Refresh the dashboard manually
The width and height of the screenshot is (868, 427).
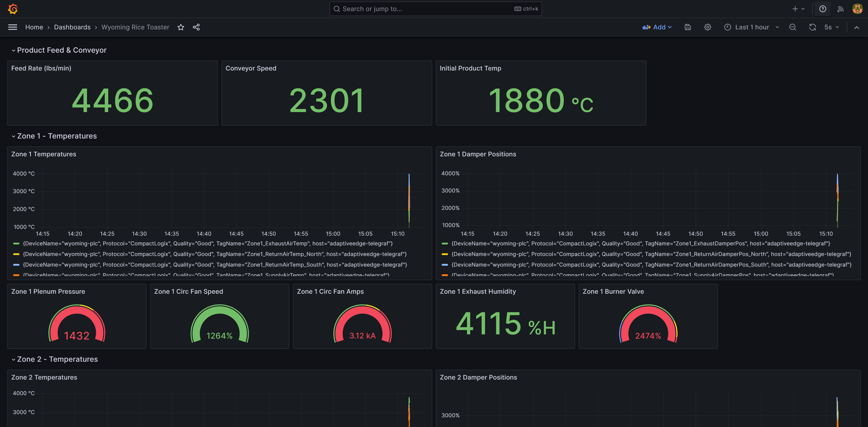813,27
